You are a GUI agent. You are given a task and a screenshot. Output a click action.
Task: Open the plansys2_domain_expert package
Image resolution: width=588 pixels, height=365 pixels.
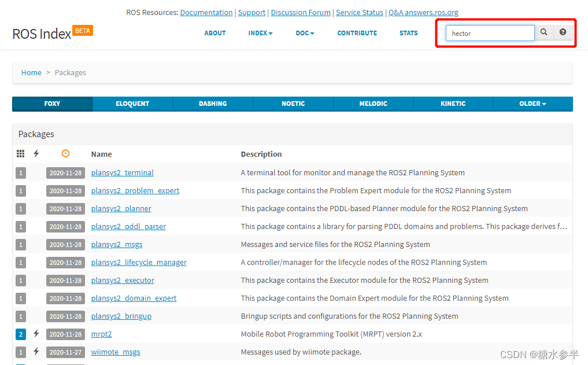pos(134,298)
